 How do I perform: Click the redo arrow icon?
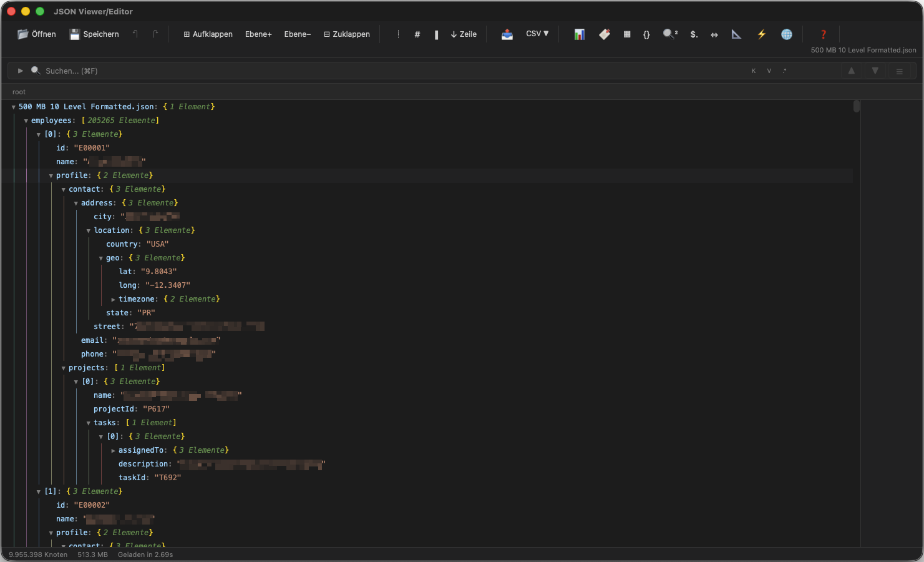click(155, 34)
